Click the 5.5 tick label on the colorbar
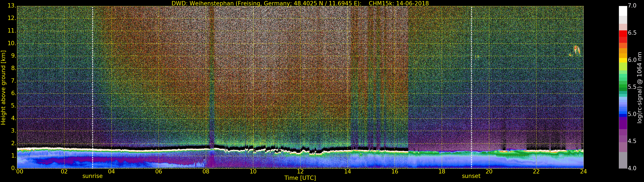This screenshot has width=644, height=182. pyautogui.click(x=632, y=87)
